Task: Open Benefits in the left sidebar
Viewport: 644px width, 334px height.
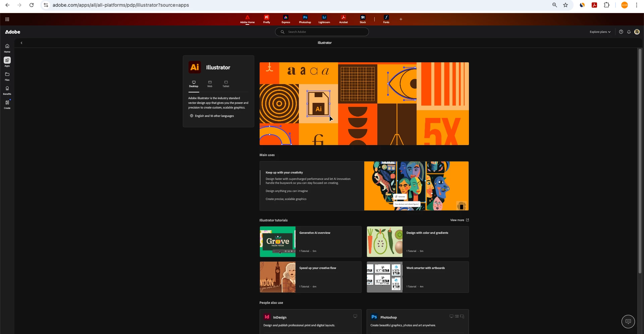Action: [x=7, y=90]
